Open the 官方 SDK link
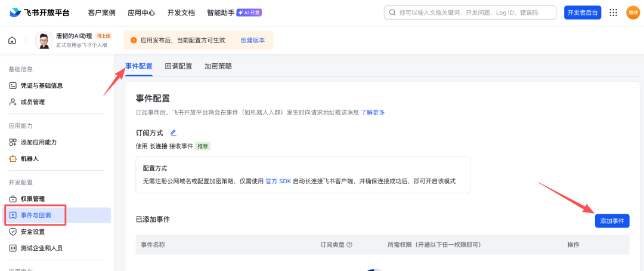Image resolution: width=644 pixels, height=271 pixels. [x=278, y=181]
